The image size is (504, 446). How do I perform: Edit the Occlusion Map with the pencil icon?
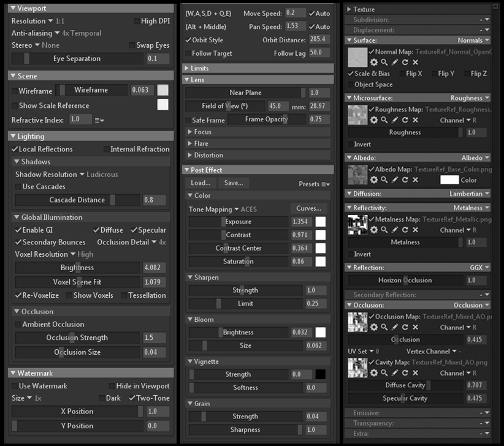tap(394, 327)
